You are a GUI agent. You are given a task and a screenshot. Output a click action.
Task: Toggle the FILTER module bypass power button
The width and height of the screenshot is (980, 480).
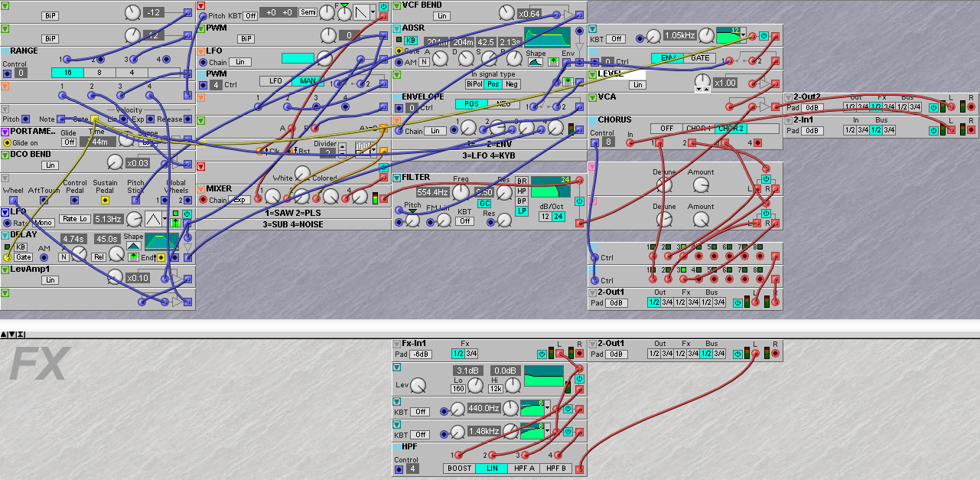click(579, 201)
